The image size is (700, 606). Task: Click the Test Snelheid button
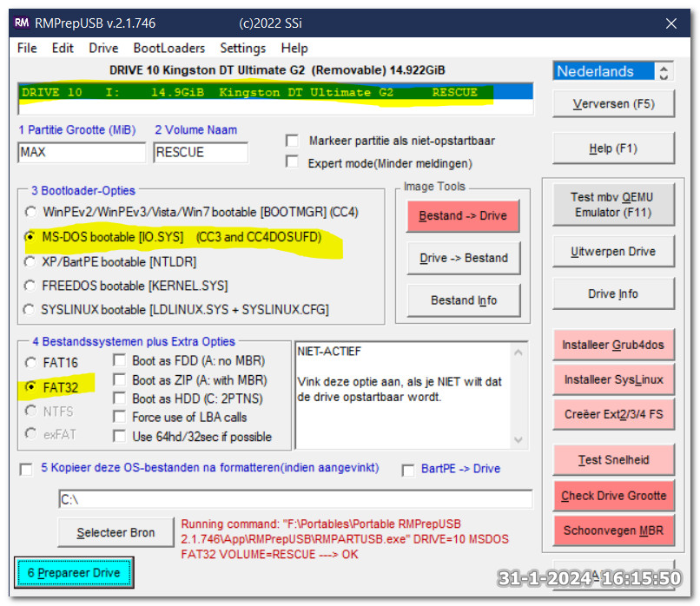[x=613, y=459]
